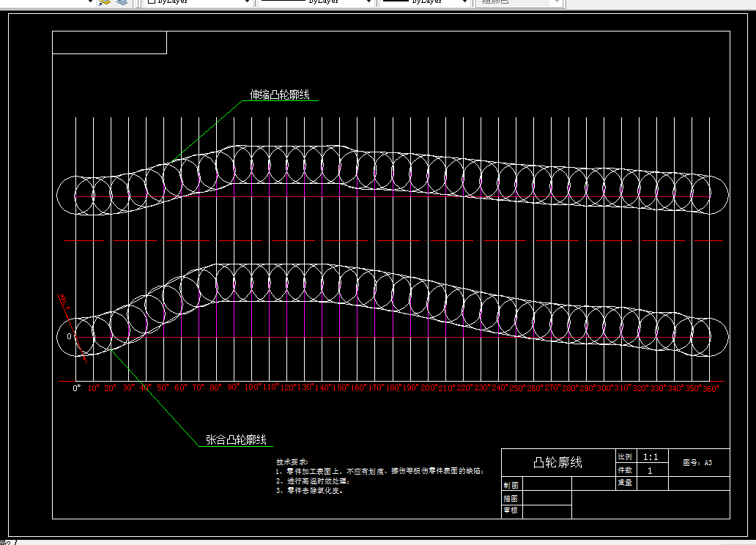This screenshot has height=545, width=756.
Task: Select the empty rectangle in the frame's top-left corner
Action: click(x=109, y=42)
